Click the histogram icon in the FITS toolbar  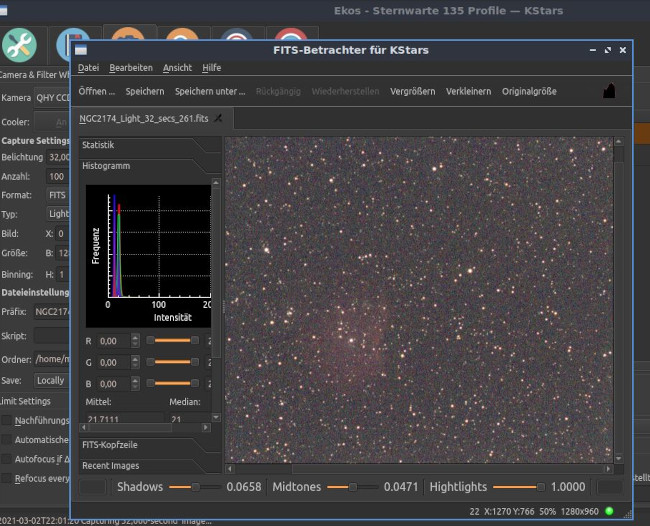pos(609,91)
